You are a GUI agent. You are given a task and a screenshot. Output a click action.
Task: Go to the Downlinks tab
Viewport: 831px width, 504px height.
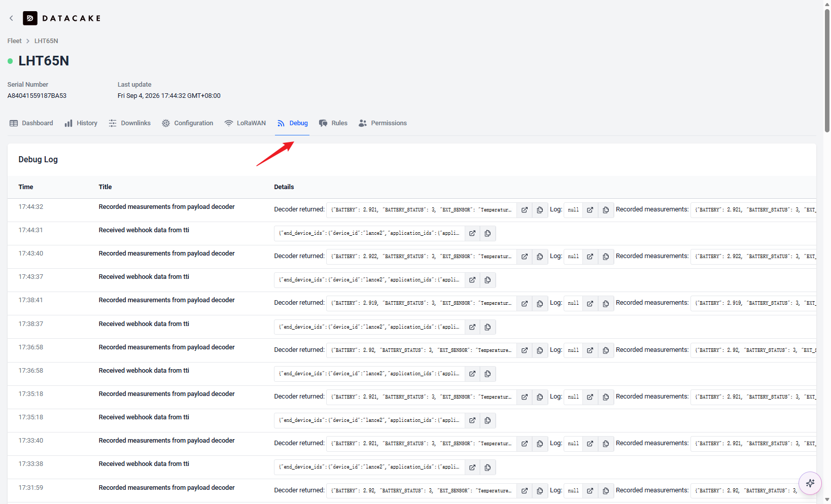tap(130, 123)
